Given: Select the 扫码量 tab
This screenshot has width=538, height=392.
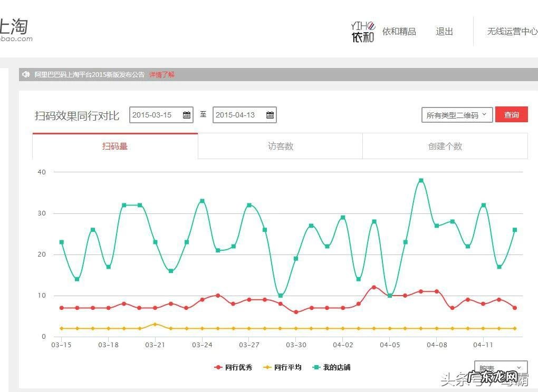Looking at the screenshot, I should click(x=115, y=146).
